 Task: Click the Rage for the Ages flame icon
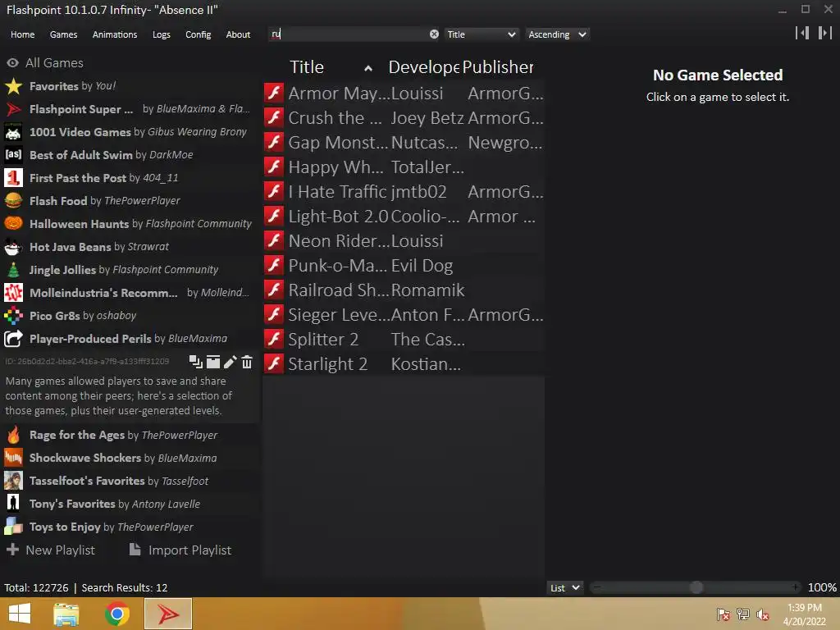13,435
